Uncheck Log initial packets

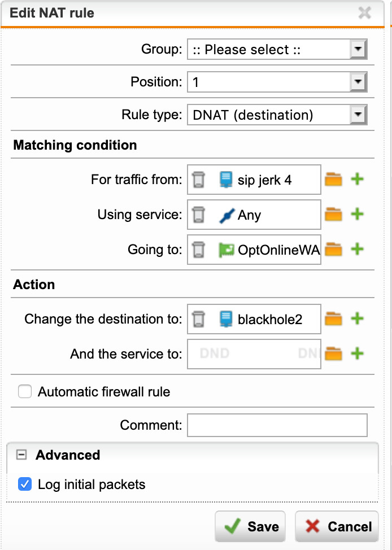point(25,484)
